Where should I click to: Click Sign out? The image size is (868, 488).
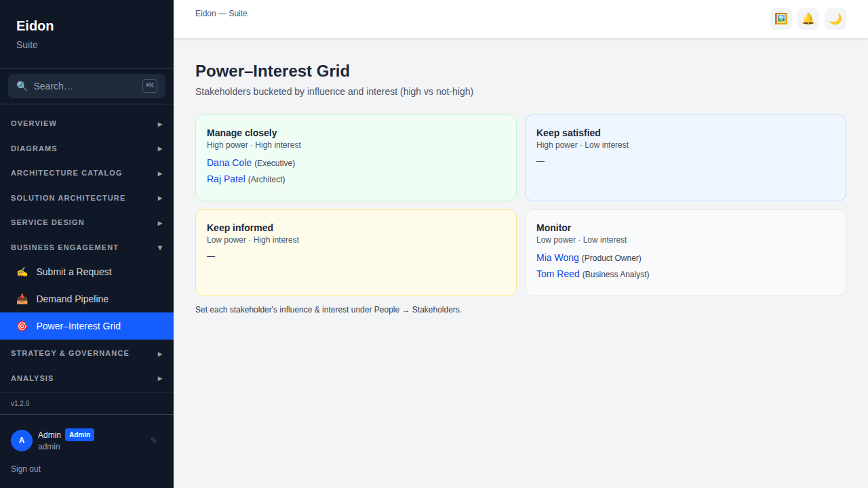tap(26, 469)
